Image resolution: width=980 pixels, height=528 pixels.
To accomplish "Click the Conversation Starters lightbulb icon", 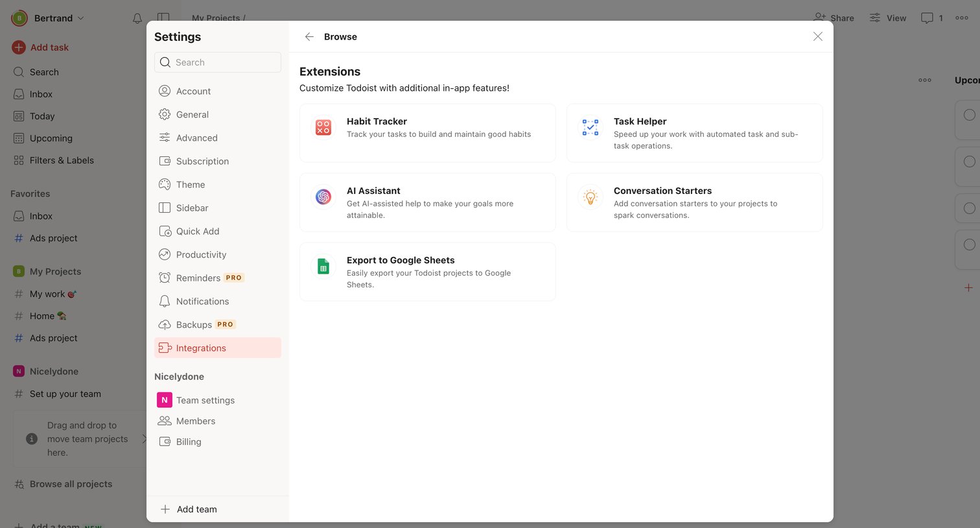I will tap(590, 197).
